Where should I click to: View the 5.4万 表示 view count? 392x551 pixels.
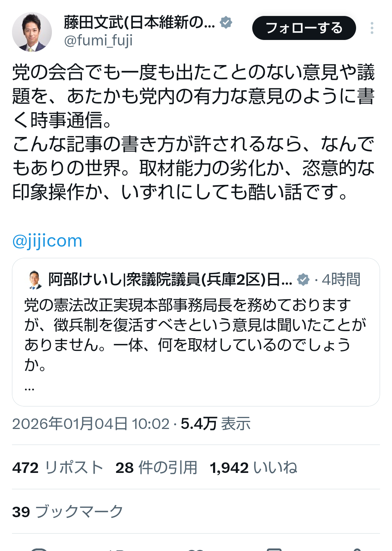[x=216, y=424]
